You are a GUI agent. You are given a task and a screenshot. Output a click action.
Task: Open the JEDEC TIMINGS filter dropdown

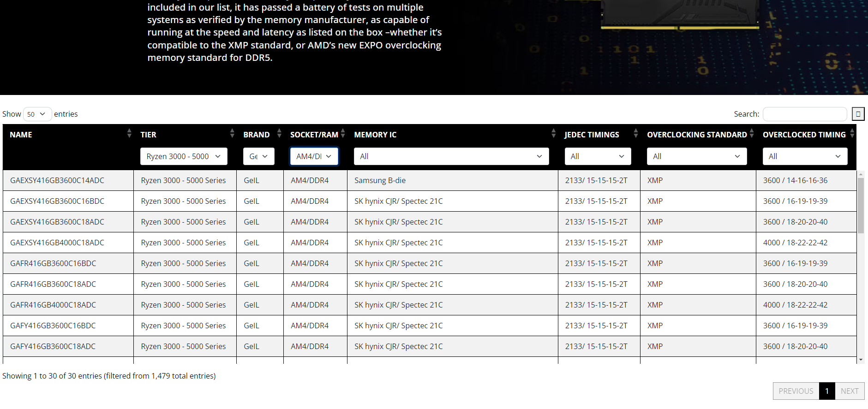(598, 156)
